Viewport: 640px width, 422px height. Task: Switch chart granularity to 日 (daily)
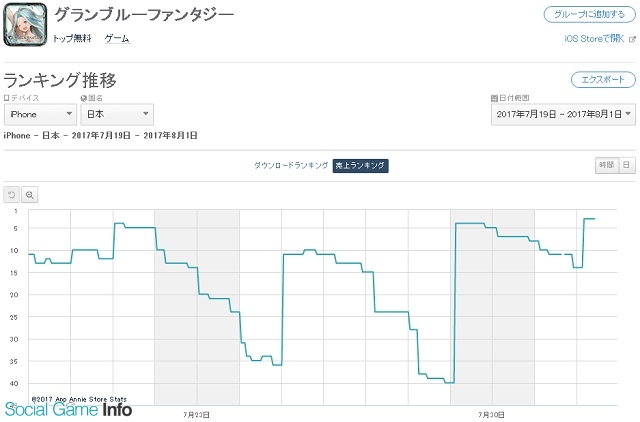pos(627,165)
